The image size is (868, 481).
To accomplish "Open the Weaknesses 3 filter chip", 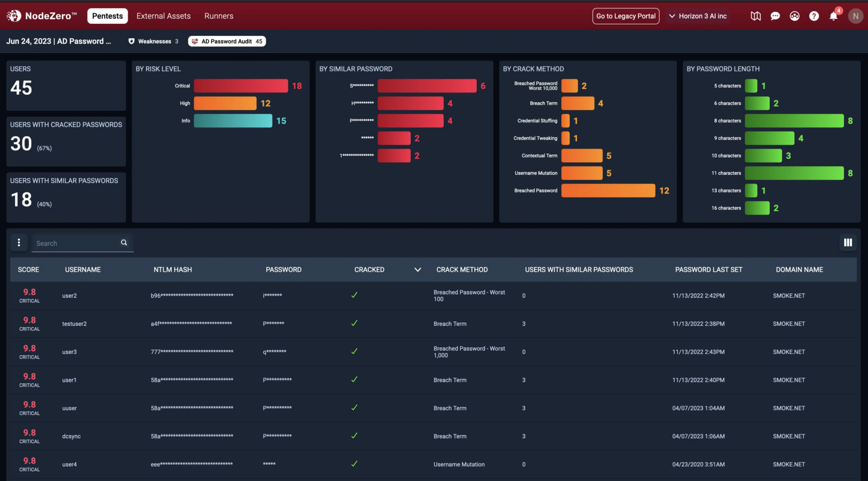I will (153, 41).
